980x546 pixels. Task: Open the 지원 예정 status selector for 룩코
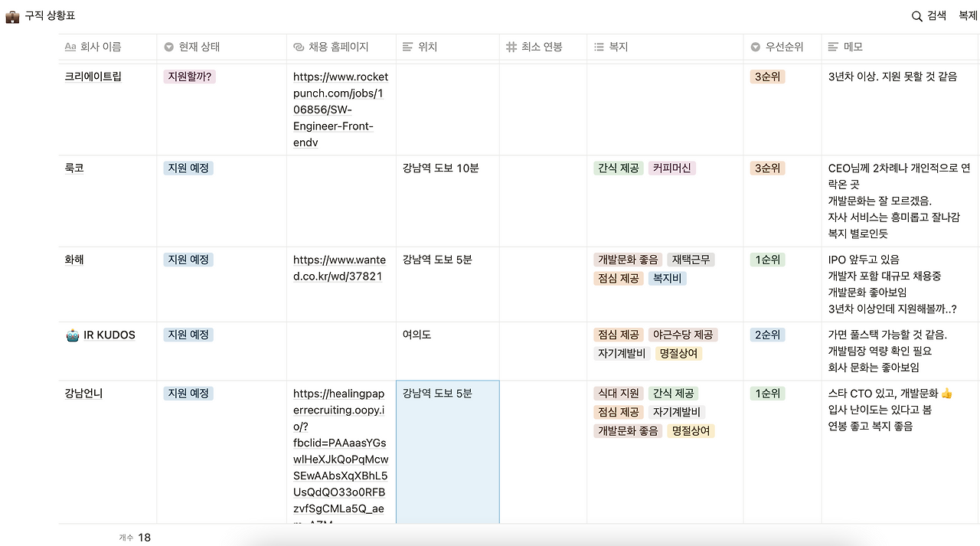tap(187, 168)
